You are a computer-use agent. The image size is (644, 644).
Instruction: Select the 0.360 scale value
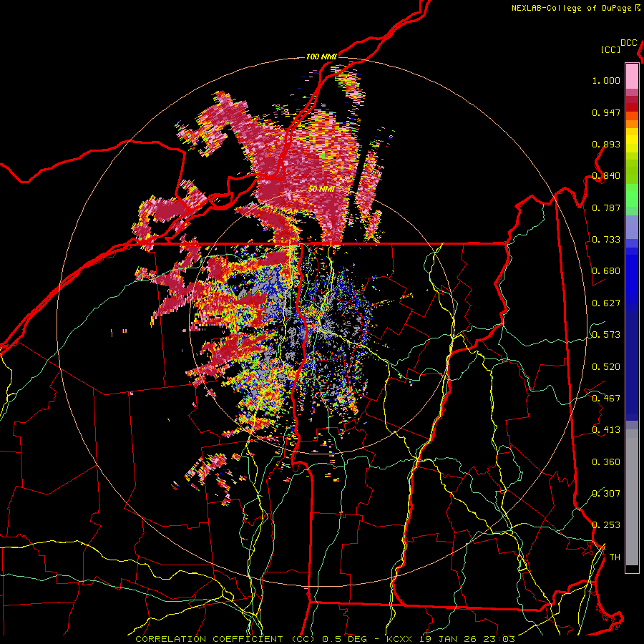pyautogui.click(x=606, y=462)
